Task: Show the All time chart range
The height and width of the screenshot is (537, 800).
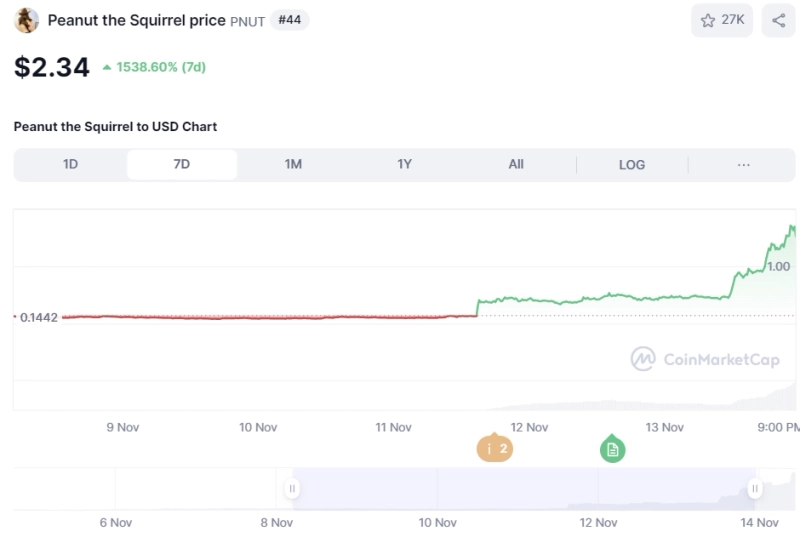Action: [516, 165]
